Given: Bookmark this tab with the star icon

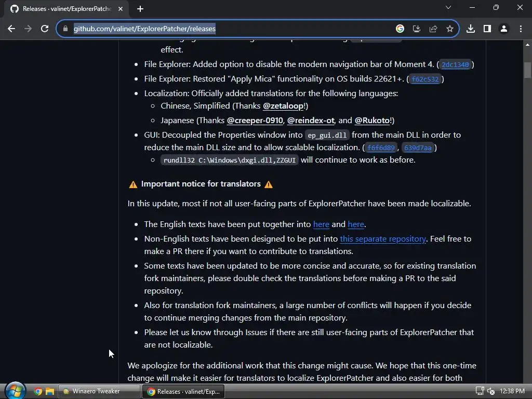Looking at the screenshot, I should (x=450, y=29).
